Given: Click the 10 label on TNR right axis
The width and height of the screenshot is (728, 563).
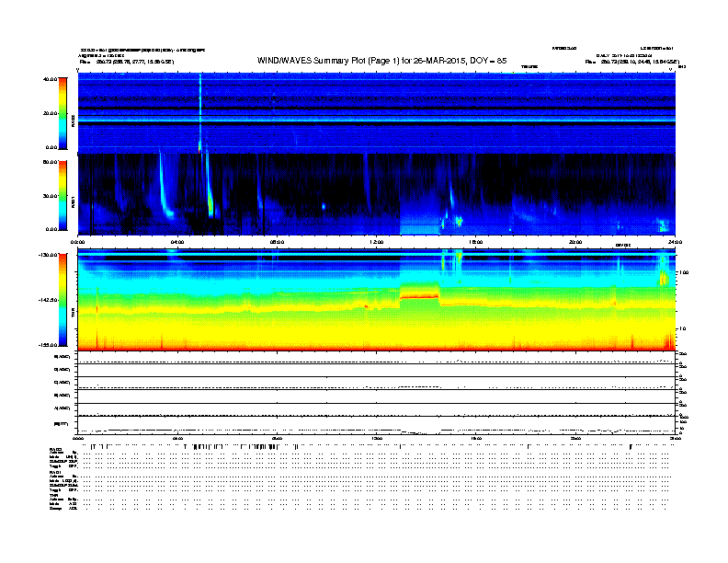Looking at the screenshot, I should [x=682, y=328].
